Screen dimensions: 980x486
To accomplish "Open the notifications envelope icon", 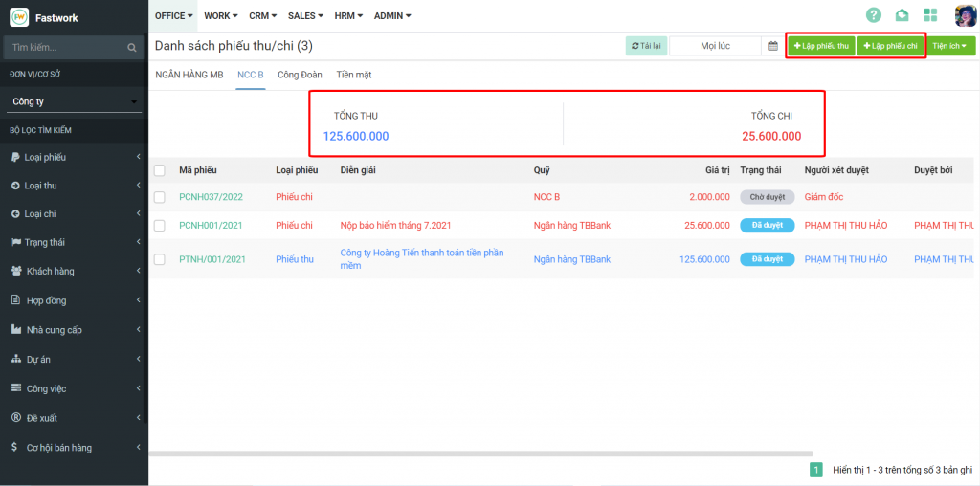I will [x=902, y=15].
